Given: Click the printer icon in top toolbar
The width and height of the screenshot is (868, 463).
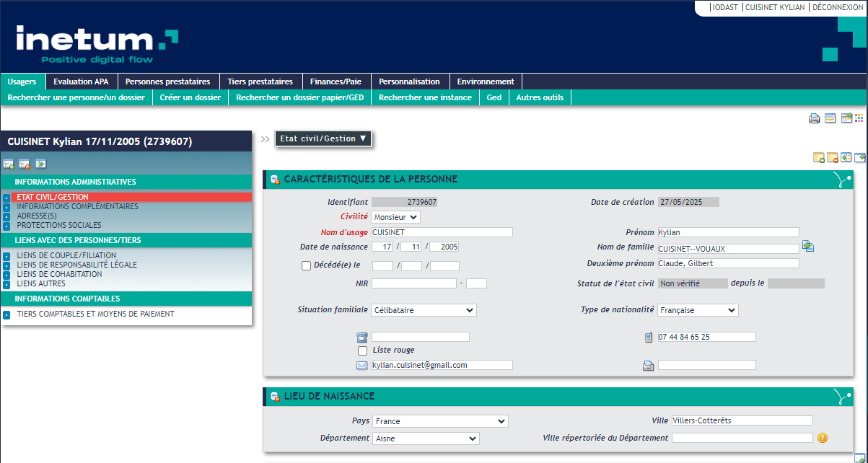Looking at the screenshot, I should pyautogui.click(x=814, y=119).
